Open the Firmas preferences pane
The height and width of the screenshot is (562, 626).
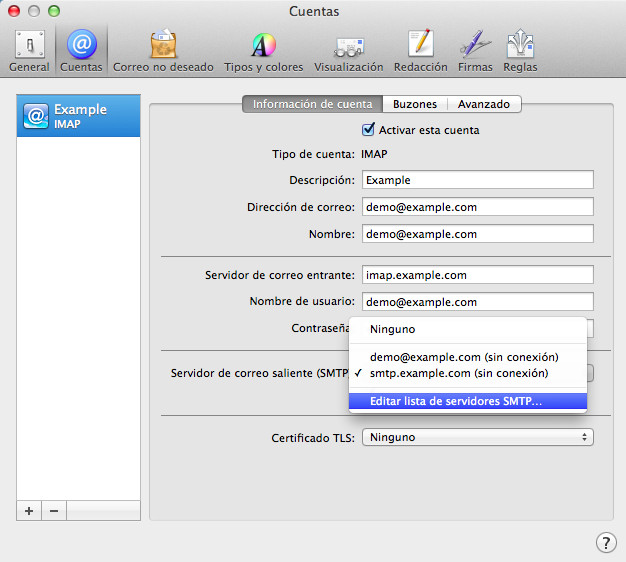click(x=475, y=51)
